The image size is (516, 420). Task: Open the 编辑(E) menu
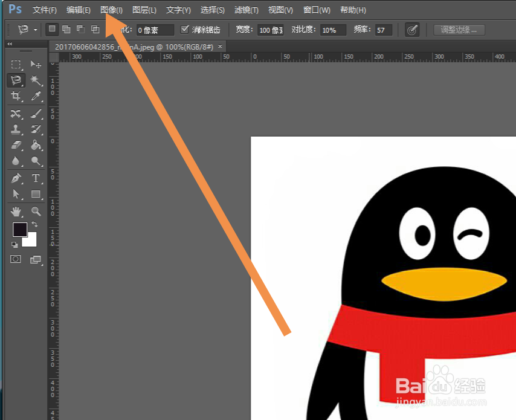tap(79, 10)
